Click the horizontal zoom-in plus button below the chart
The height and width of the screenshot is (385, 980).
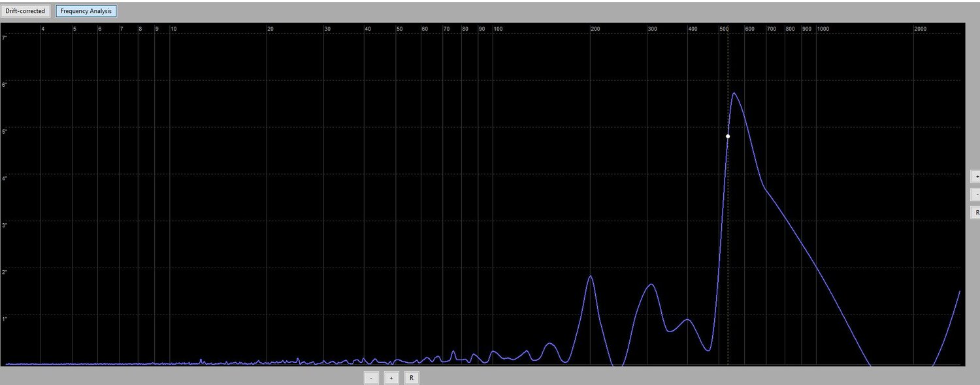point(391,377)
